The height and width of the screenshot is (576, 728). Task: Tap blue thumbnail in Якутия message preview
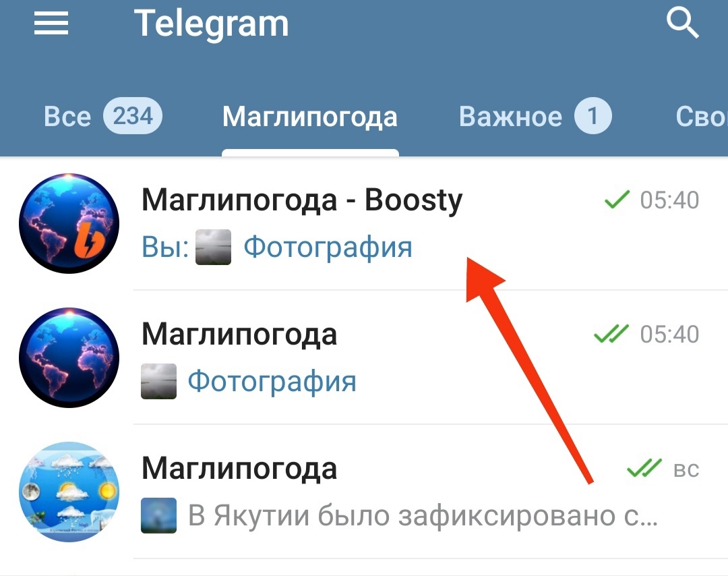[159, 515]
